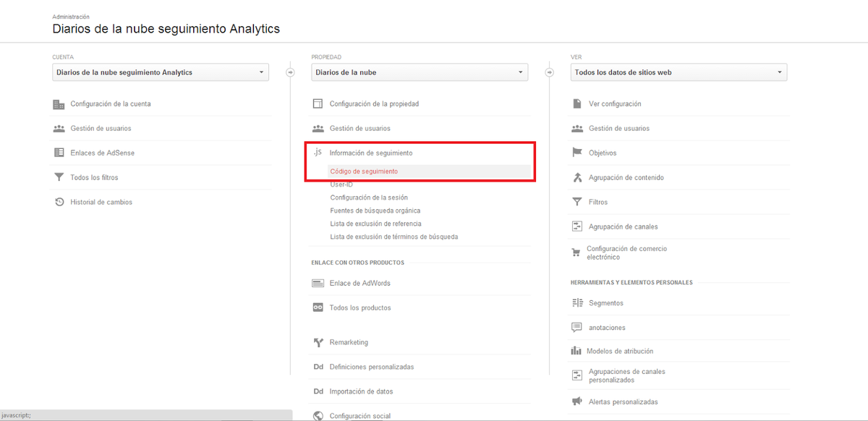Click the funnel icon for Todos los filtros
The width and height of the screenshot is (868, 421).
point(59,177)
